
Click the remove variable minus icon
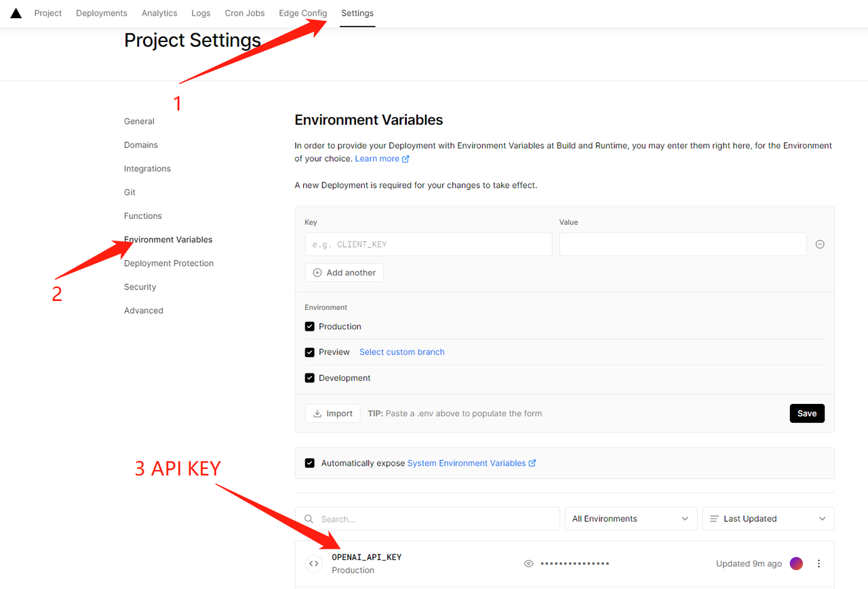[x=820, y=244]
